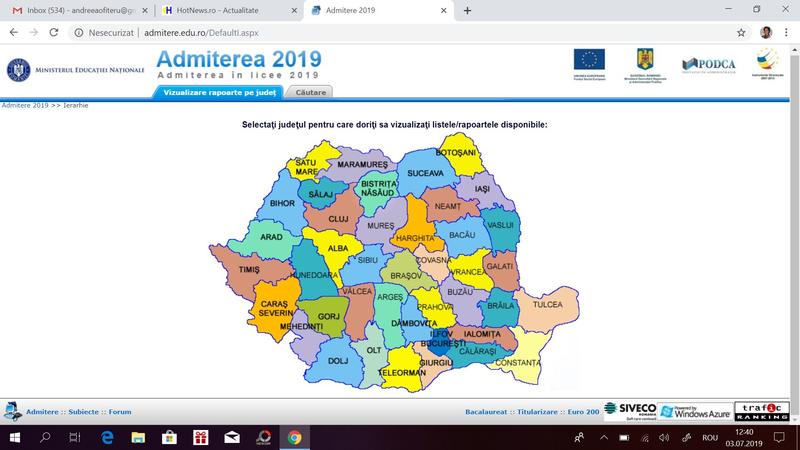
Task: Open the Mail app in the taskbar
Action: pos(232,437)
